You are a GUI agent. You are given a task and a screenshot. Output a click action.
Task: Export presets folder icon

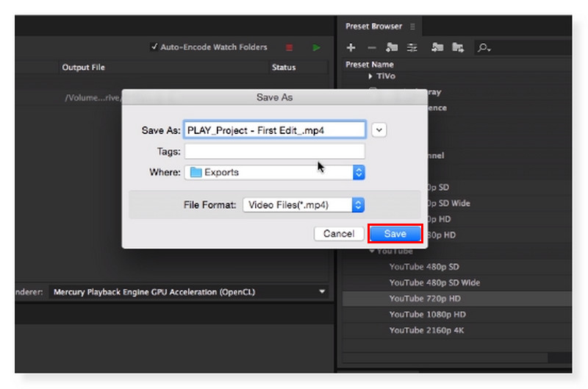tap(458, 47)
